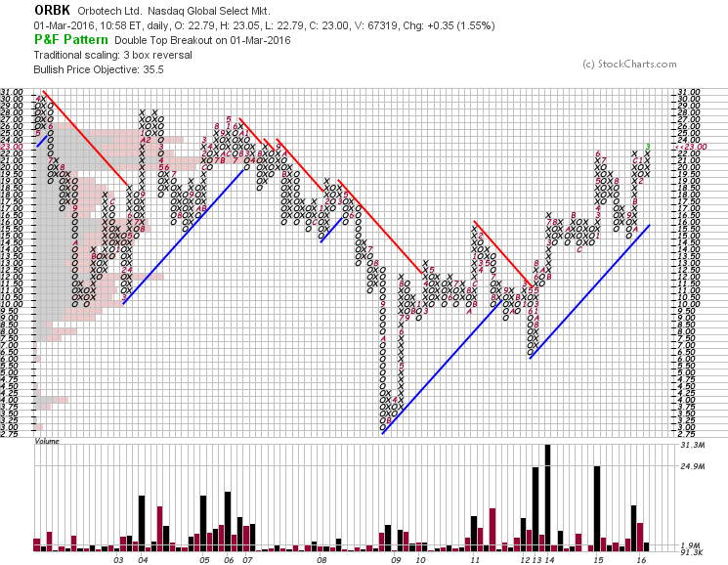728x565 pixels.
Task: Click the year label 08 on time axis
Action: (321, 560)
